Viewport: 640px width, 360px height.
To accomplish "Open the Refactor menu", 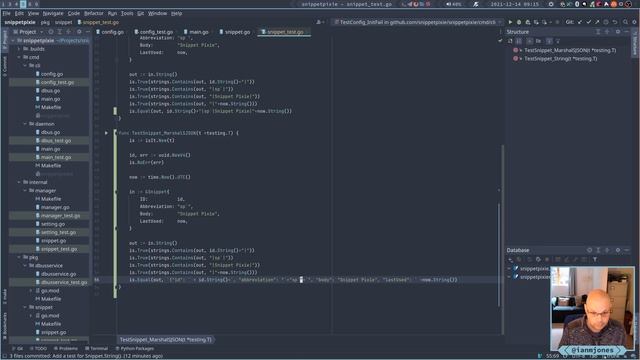I will click(x=93, y=13).
